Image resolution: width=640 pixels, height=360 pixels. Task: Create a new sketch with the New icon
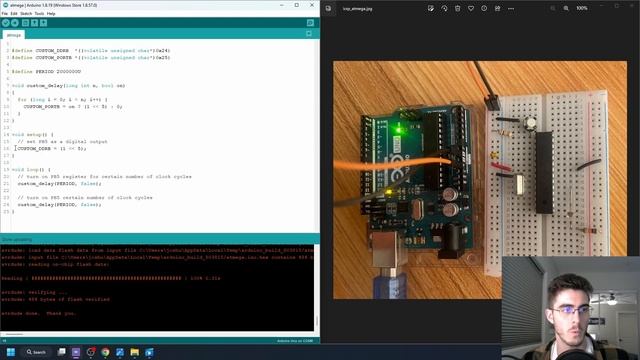click(x=25, y=23)
